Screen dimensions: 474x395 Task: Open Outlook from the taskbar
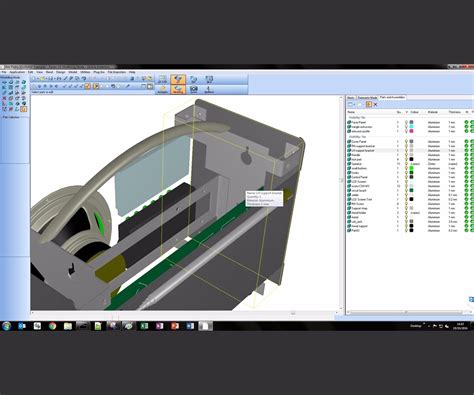[22, 326]
